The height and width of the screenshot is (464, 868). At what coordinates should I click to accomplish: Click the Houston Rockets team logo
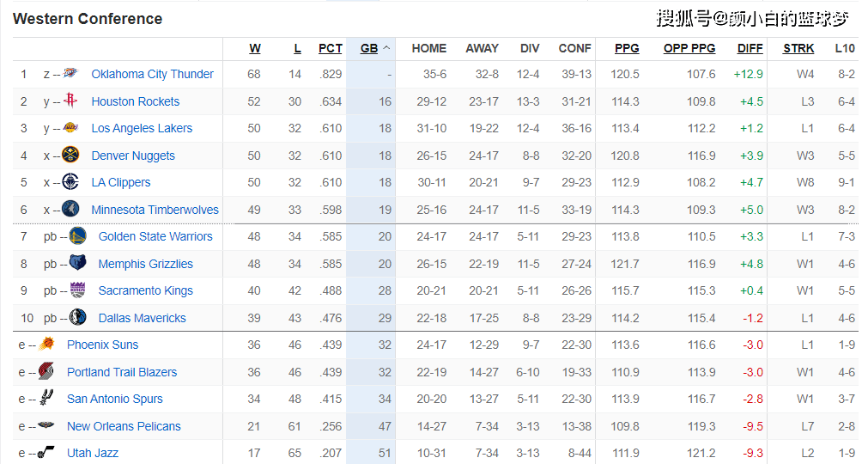70,101
